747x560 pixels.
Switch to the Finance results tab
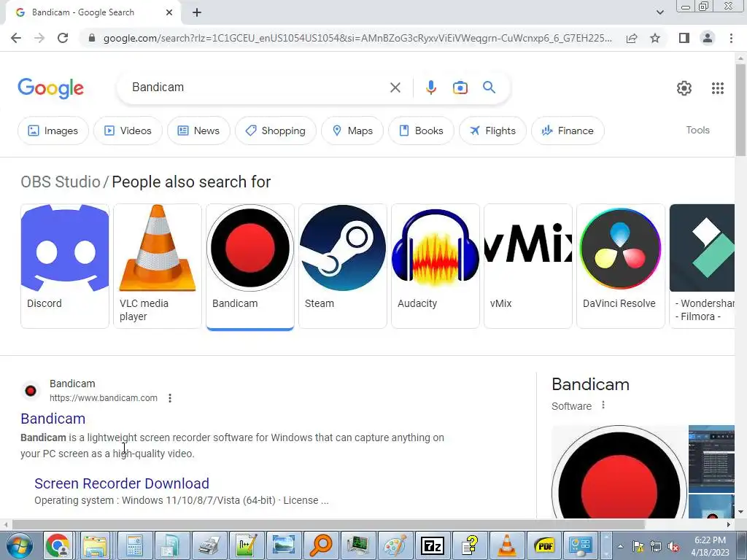[568, 131]
